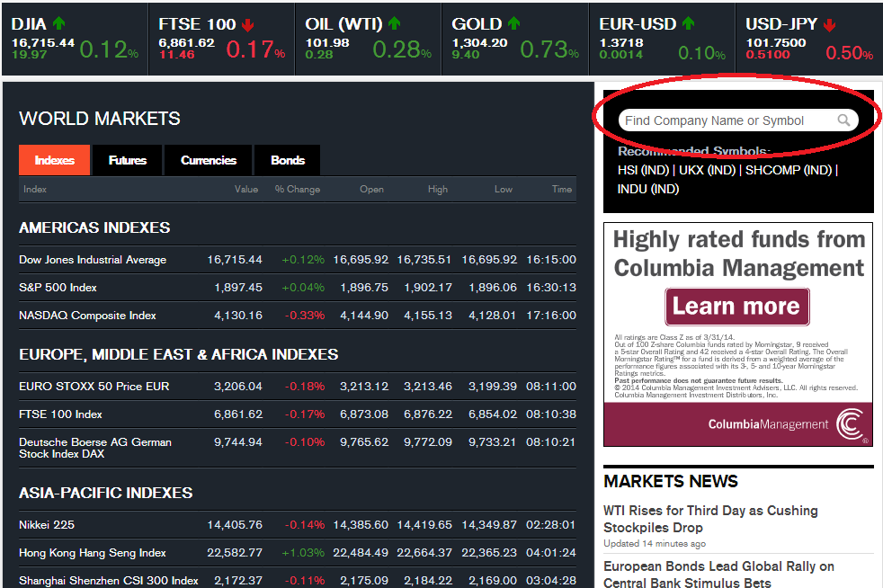
Task: Open EURO STOXX 50 Price EUR
Action: pyautogui.click(x=94, y=387)
